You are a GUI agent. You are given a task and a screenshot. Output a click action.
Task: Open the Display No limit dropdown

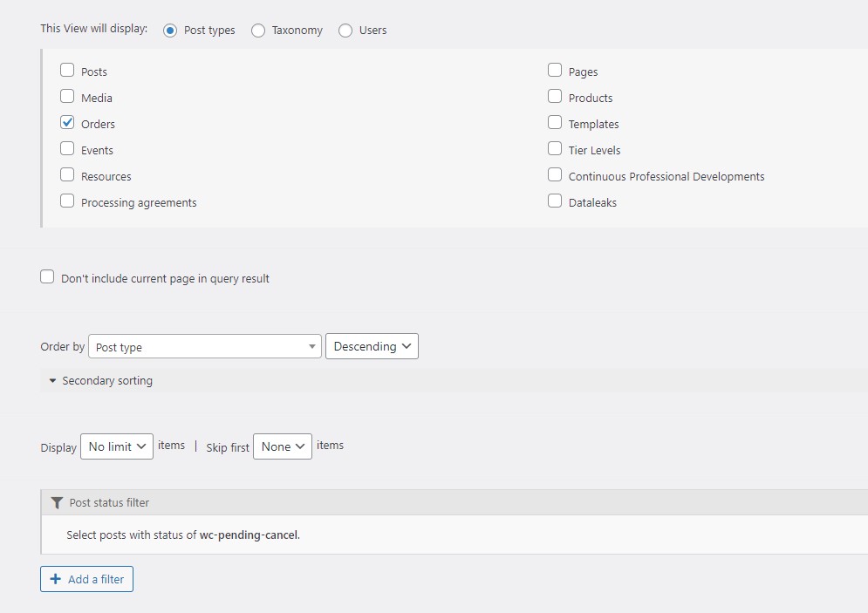point(117,446)
